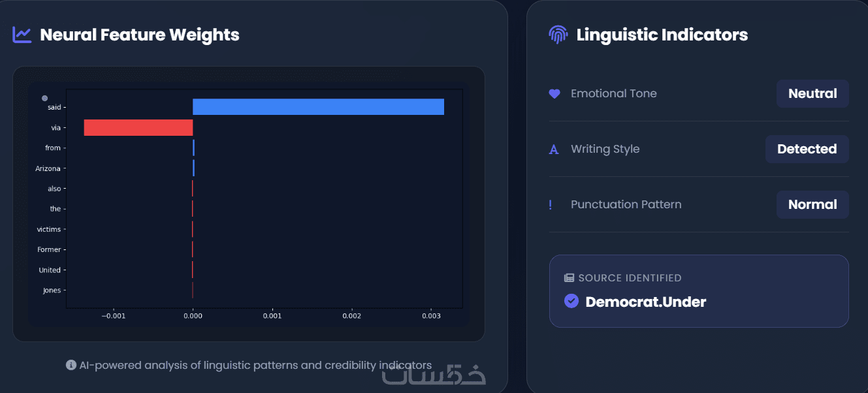This screenshot has height=393, width=868.
Task: Click the fingerprint icon beside Linguistic Indicators
Action: point(558,35)
